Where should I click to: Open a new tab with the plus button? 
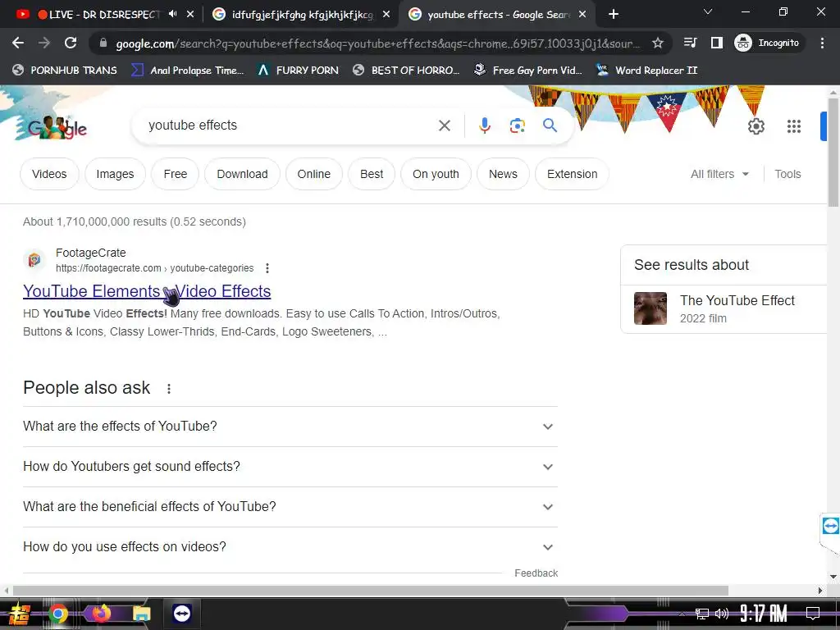pyautogui.click(x=614, y=15)
